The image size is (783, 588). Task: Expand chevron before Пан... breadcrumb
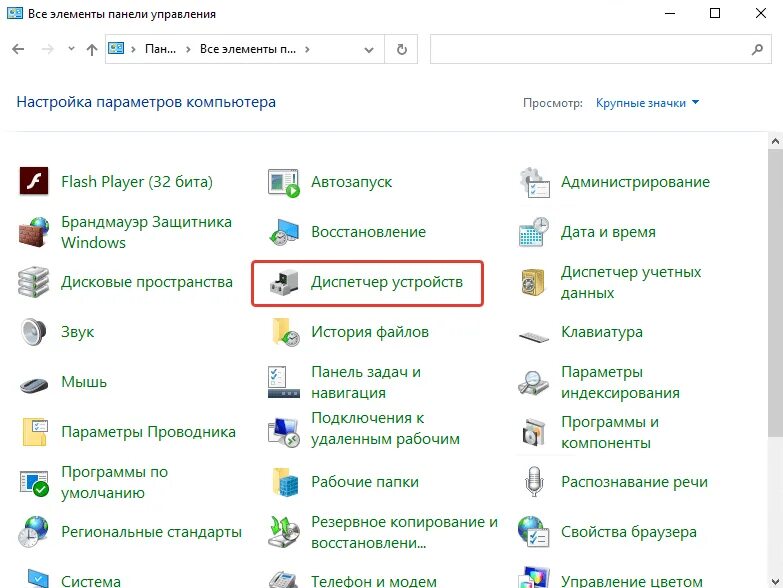pyautogui.click(x=133, y=49)
